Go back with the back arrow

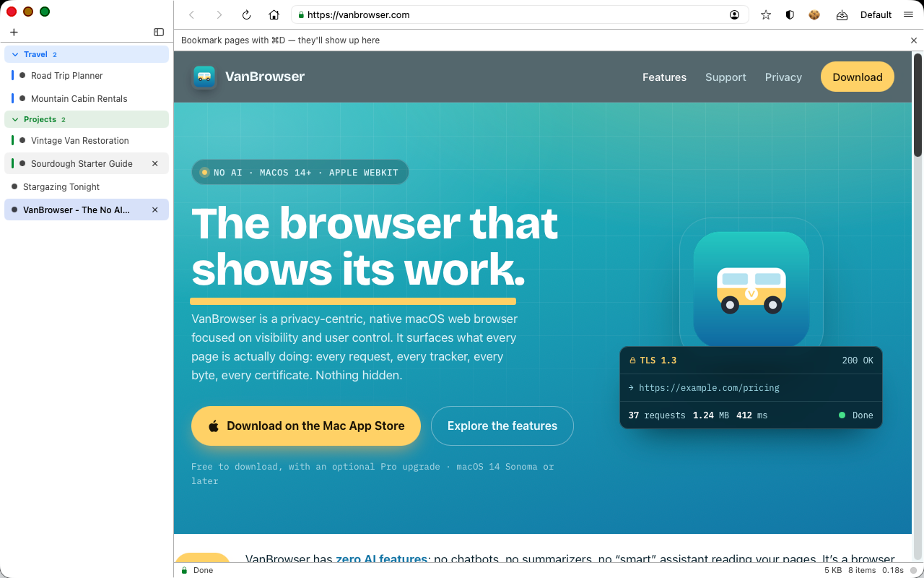coord(191,14)
